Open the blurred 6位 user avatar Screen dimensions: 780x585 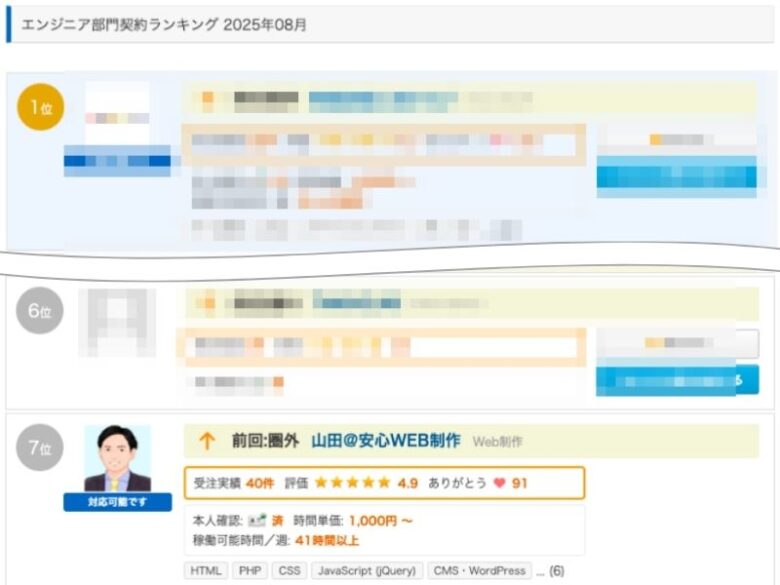(x=117, y=322)
